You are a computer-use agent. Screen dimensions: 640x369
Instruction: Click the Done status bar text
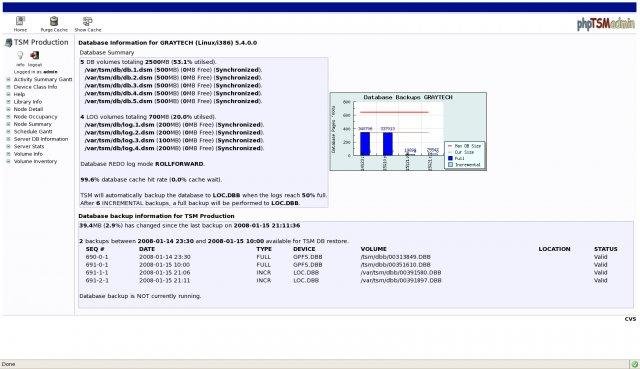[x=8, y=364]
